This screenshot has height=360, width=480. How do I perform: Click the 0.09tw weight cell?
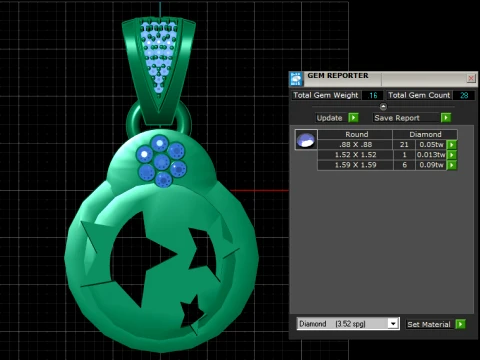[431, 165]
